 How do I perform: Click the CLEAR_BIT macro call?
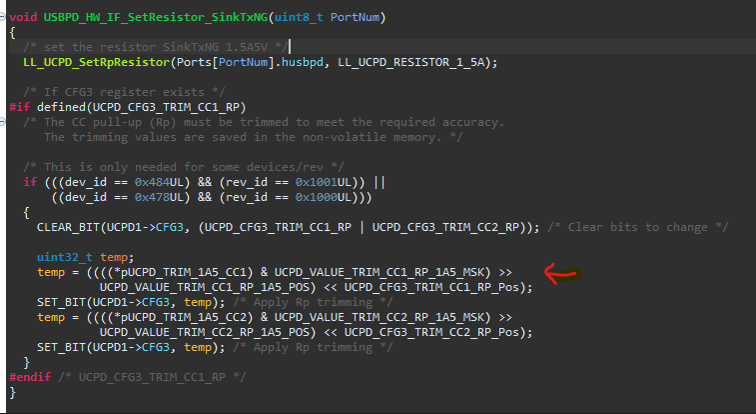(68, 227)
